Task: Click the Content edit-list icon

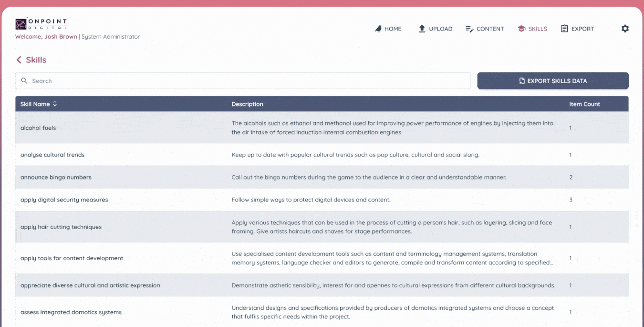Action: 469,29
